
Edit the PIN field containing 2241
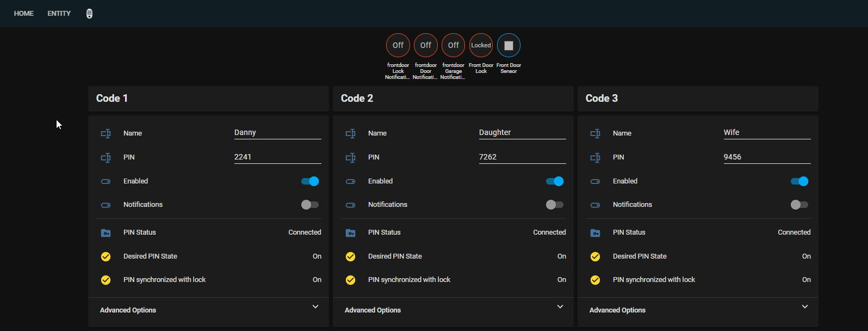278,157
